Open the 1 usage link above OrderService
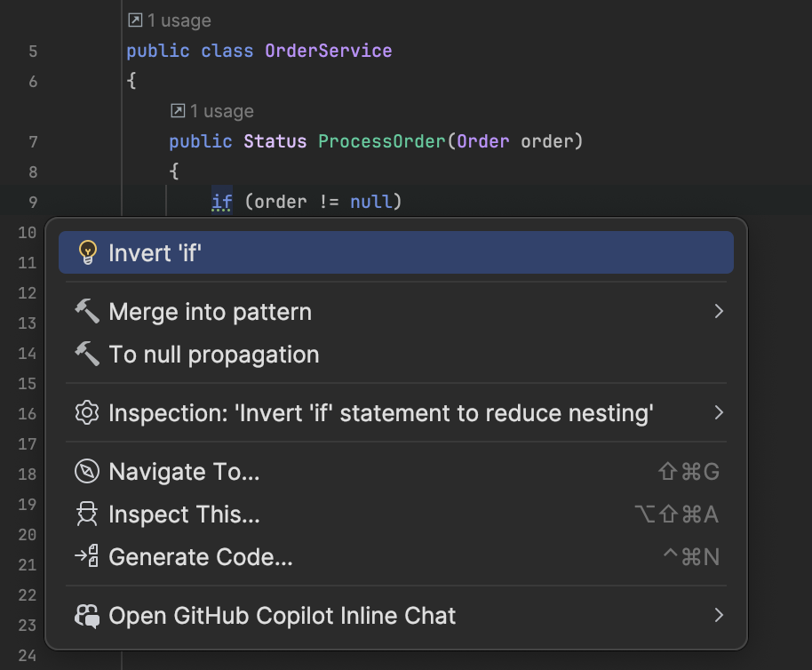Viewport: 812px width, 670px height. (x=170, y=20)
